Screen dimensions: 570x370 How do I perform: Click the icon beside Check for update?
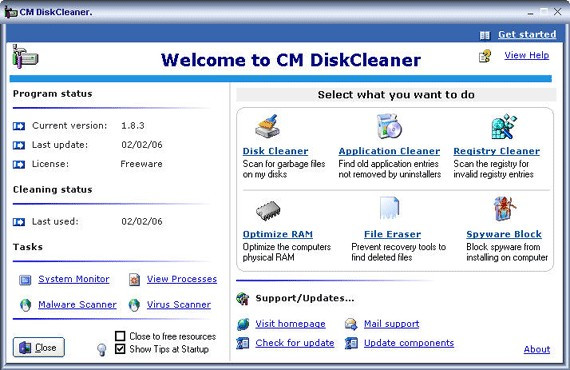click(243, 343)
